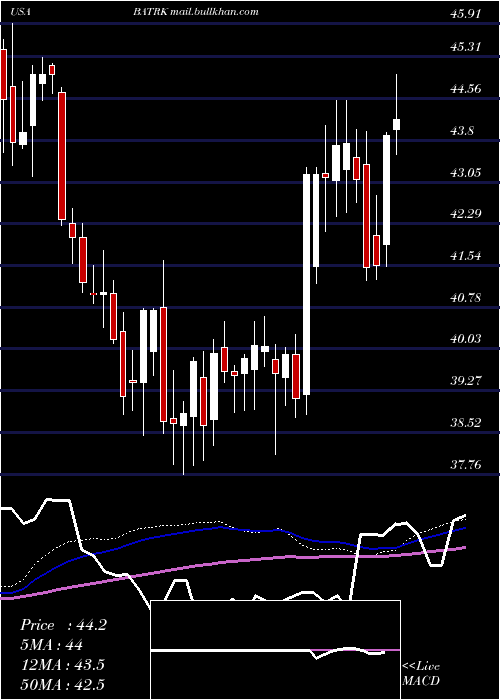
Task: Click the 38.52 price axis label
Action: (466, 422)
